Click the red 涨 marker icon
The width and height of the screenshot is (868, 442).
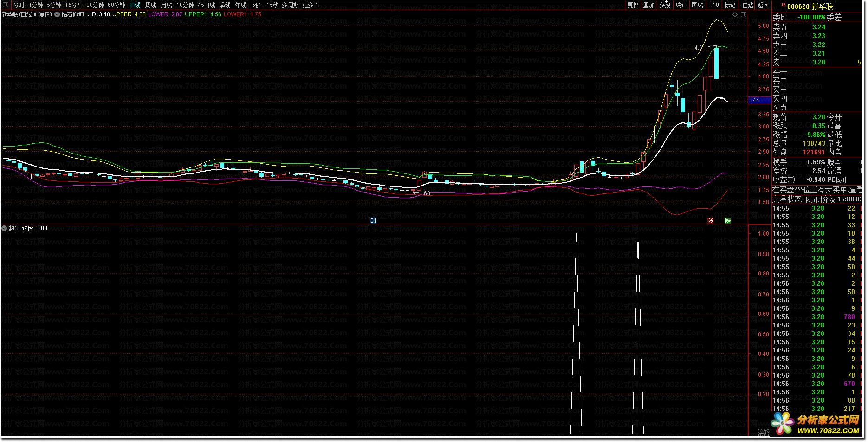click(x=710, y=221)
